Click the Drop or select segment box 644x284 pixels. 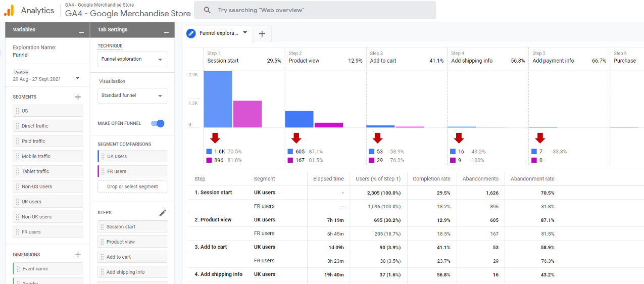coord(132,186)
